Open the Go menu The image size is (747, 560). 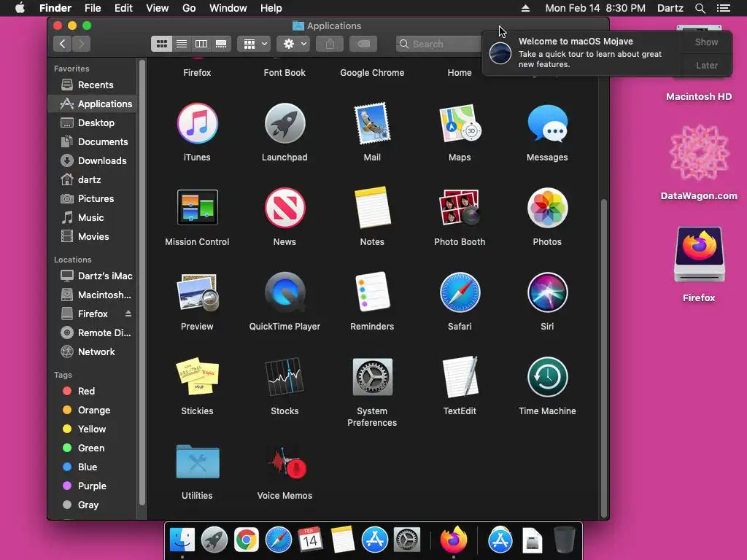click(189, 8)
